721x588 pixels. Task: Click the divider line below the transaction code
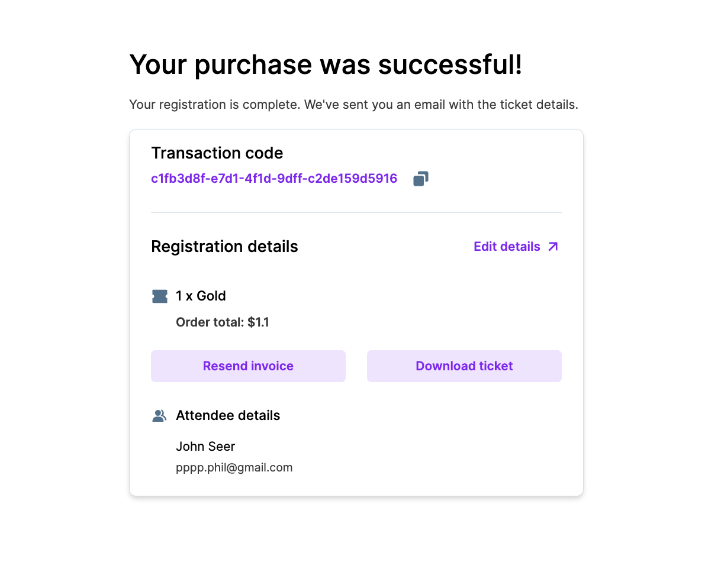(x=356, y=212)
